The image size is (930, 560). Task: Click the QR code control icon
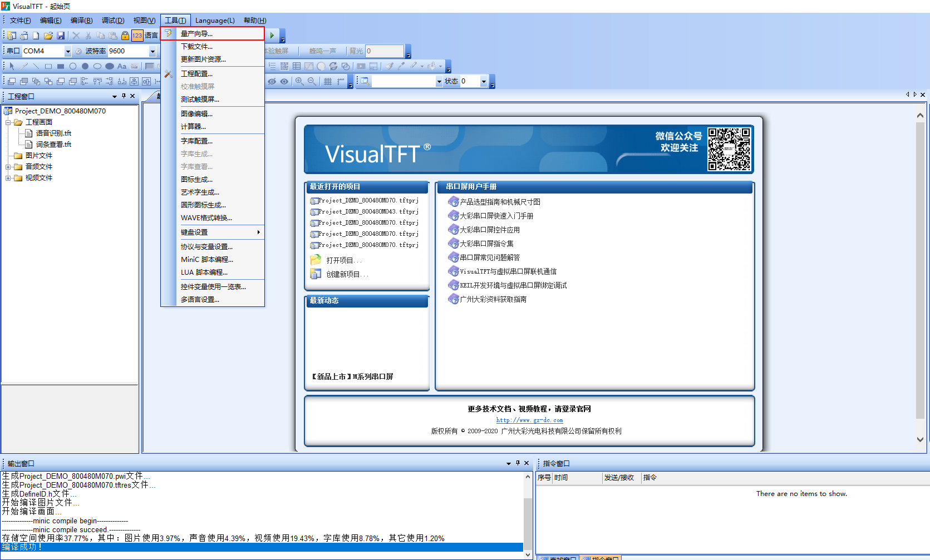[x=284, y=66]
